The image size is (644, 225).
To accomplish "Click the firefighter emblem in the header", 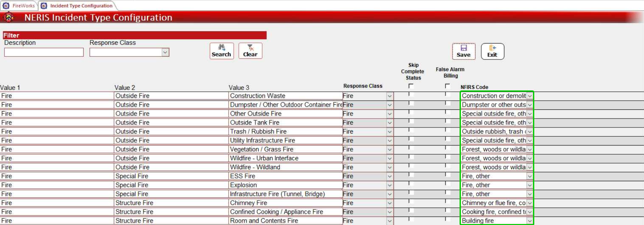I will 8,17.
